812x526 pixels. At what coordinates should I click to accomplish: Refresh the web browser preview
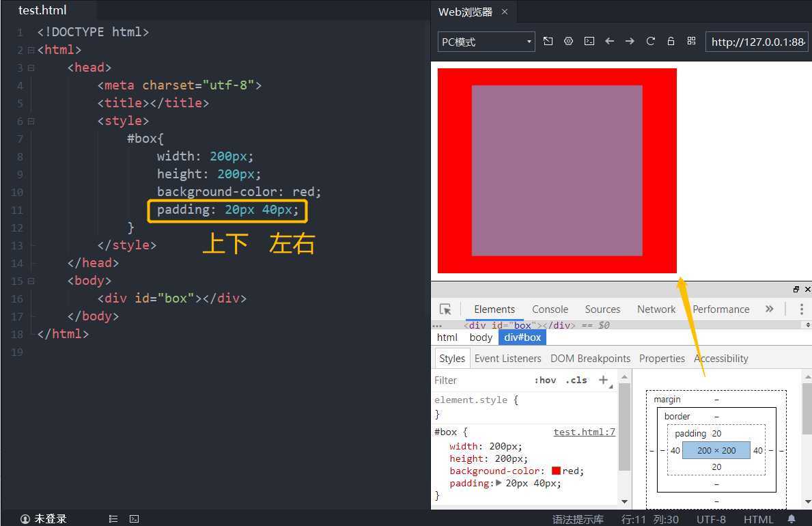650,41
